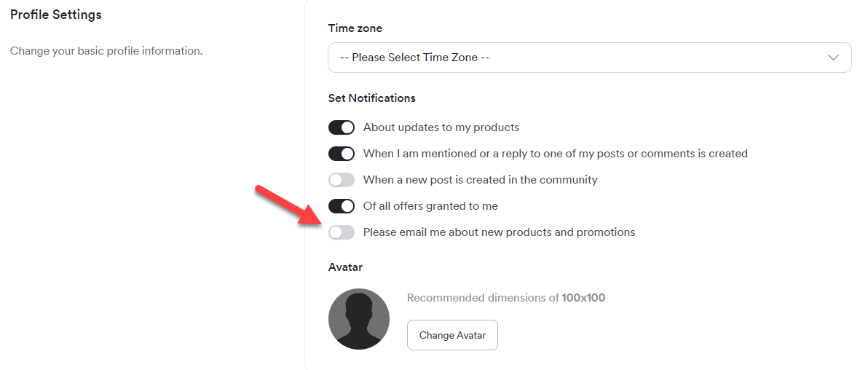Click the default avatar silhouette image
Image resolution: width=868 pixels, height=370 pixels.
(359, 319)
